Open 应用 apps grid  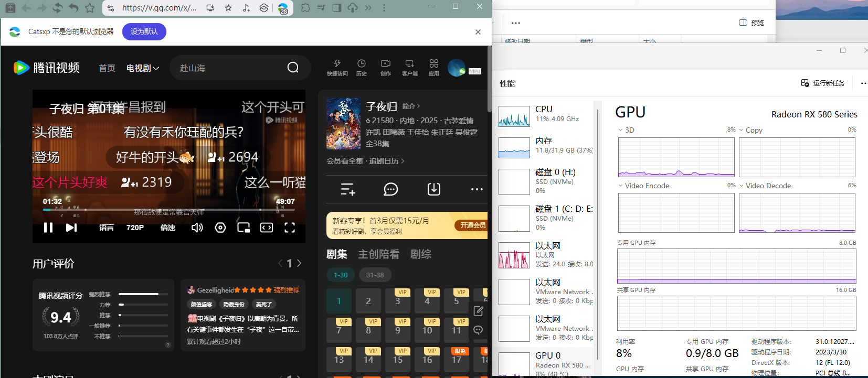point(434,68)
